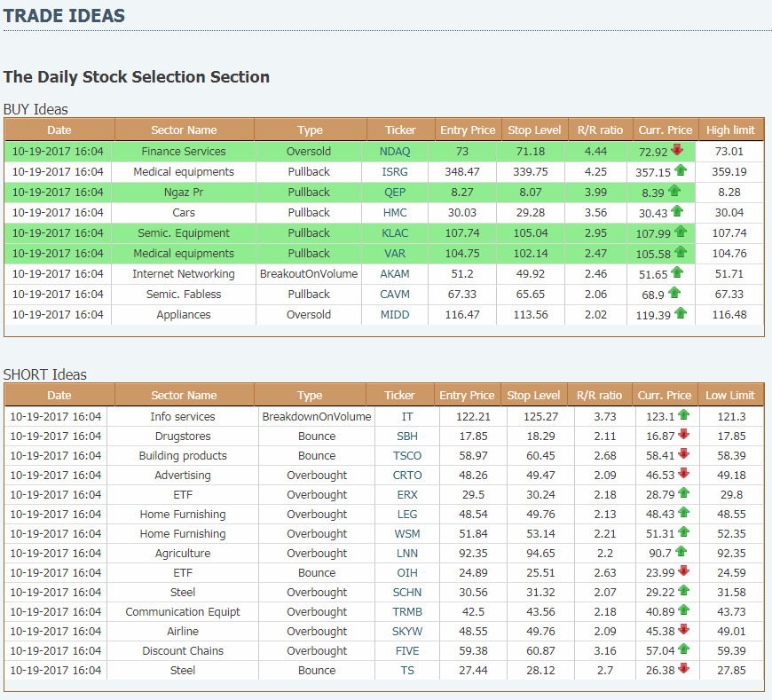Click BUY Ideas Sector Name column header

(x=185, y=130)
